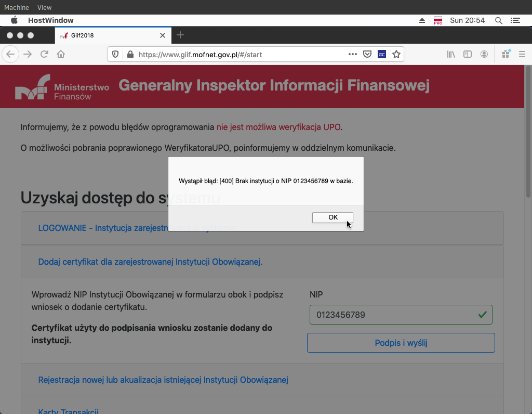Open the Firefox hamburger menu
This screenshot has height=414, width=532.
coord(522,54)
